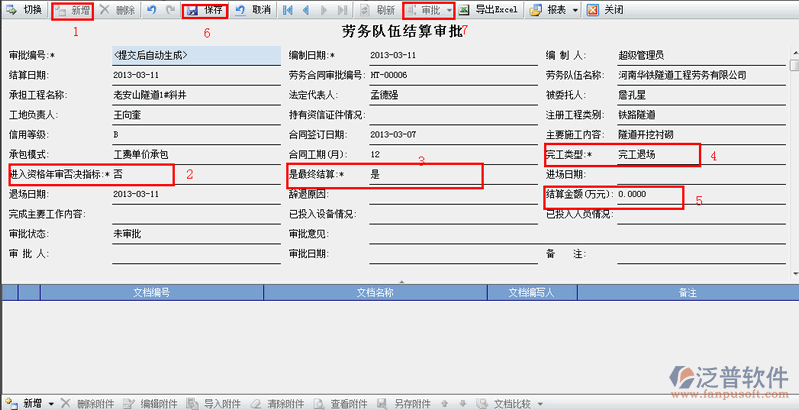The height and width of the screenshot is (410, 799).
Task: Click the 审批状态 field 未审批
Action: point(196,234)
